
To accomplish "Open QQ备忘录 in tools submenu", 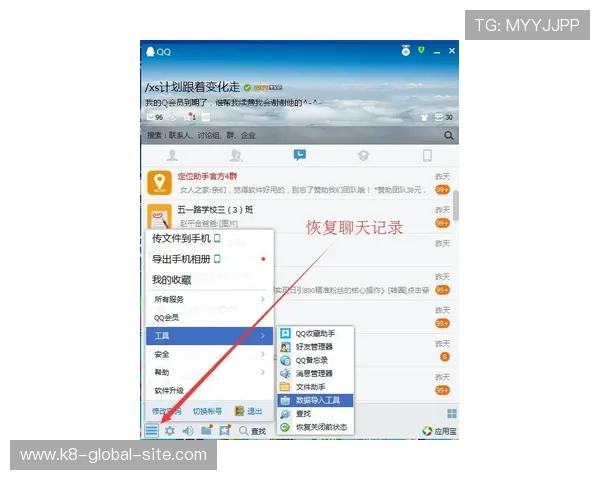I will (x=315, y=360).
